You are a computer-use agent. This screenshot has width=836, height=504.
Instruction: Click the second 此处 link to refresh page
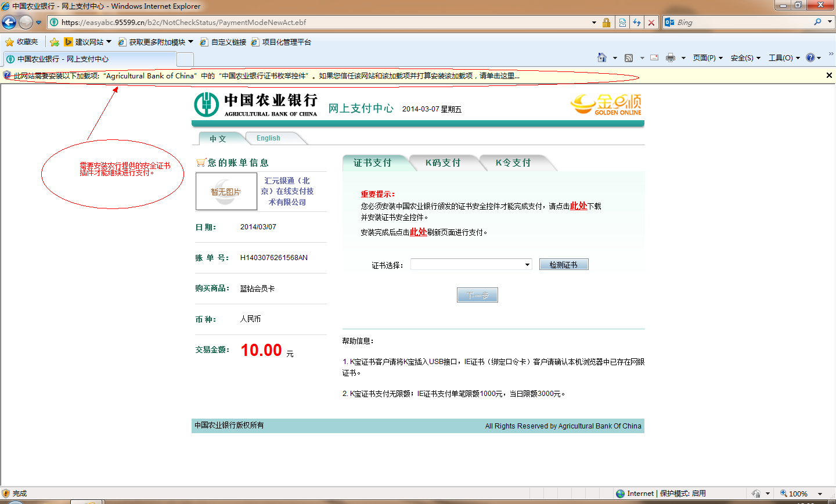tap(418, 232)
